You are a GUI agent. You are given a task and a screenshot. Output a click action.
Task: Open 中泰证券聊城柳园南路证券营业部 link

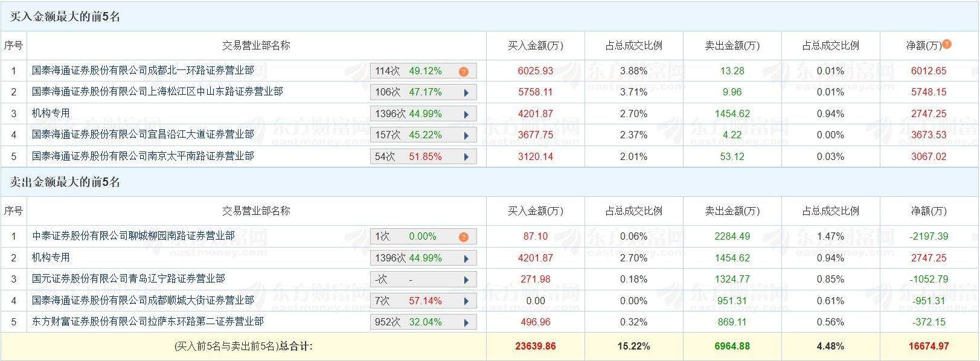click(133, 235)
